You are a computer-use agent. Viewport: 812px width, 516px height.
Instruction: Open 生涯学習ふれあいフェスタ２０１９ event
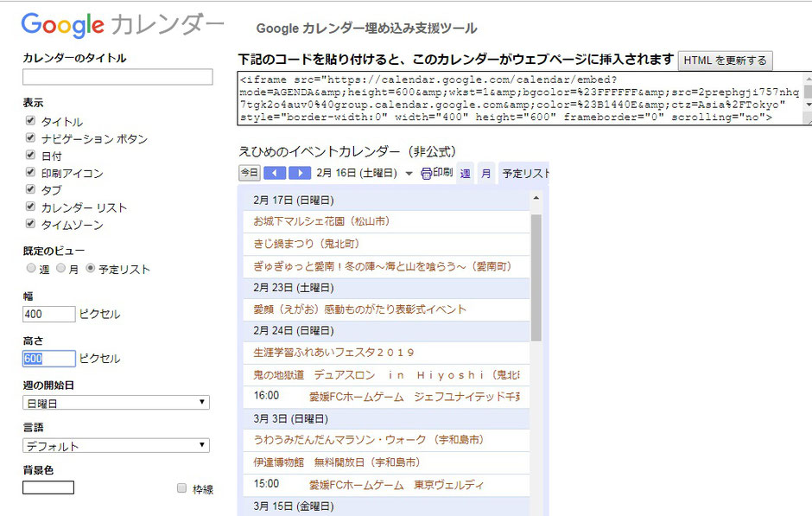pos(334,353)
